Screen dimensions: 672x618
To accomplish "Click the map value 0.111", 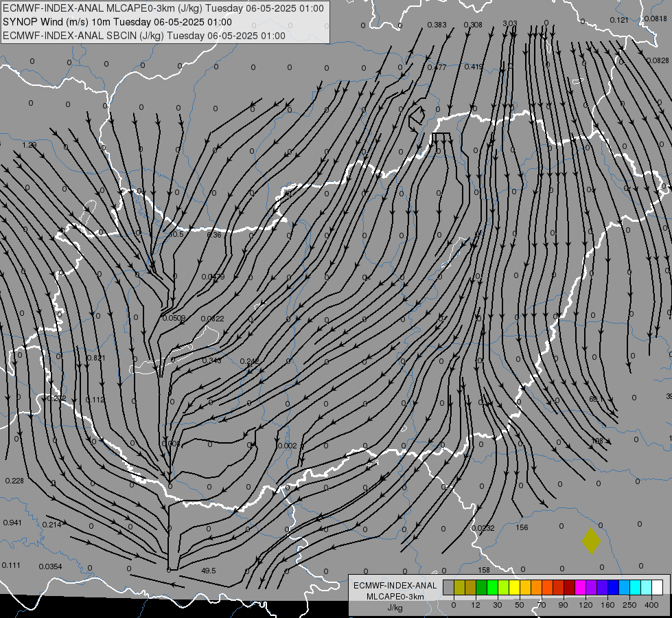I will 11,565.
